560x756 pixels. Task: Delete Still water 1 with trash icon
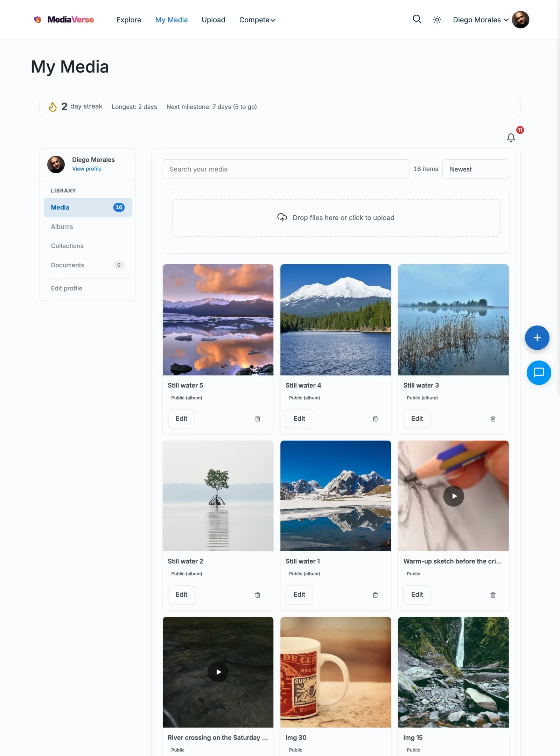click(x=375, y=595)
